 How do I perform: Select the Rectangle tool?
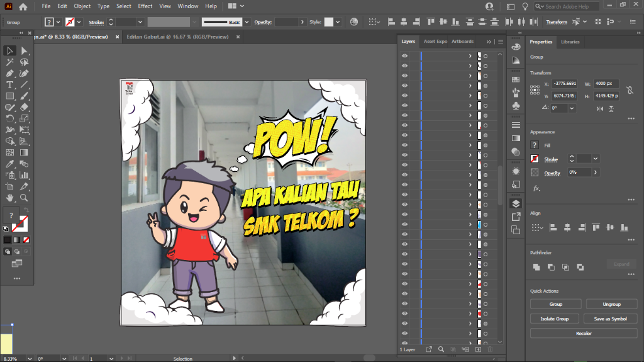point(9,96)
